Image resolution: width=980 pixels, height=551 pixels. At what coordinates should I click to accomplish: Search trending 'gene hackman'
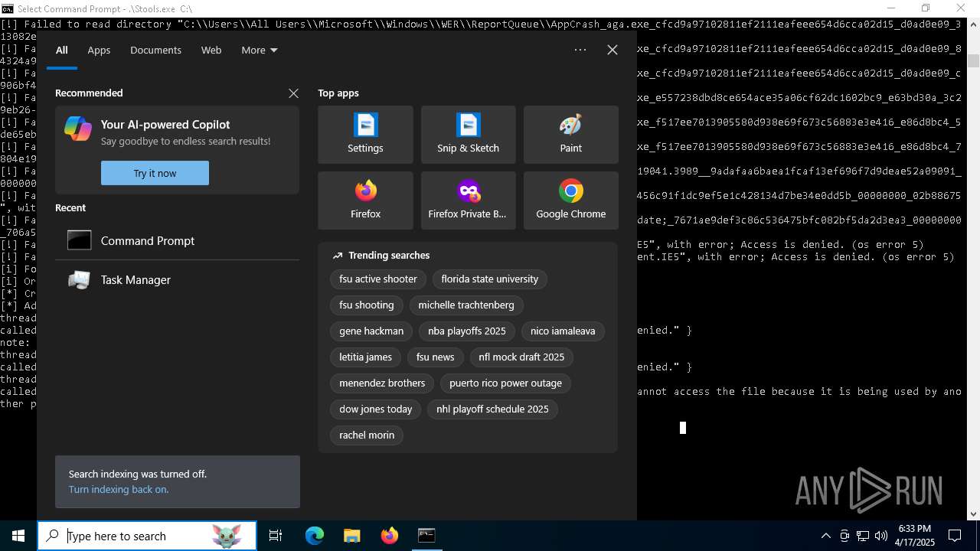[x=371, y=331]
